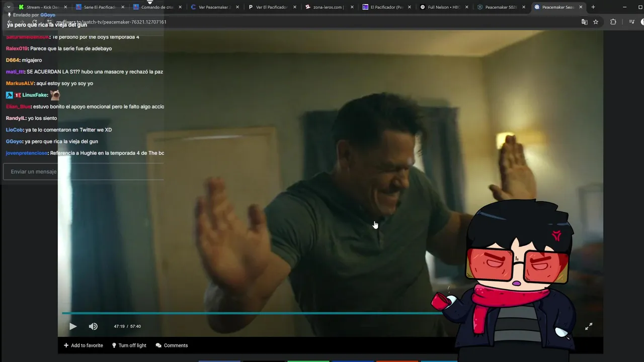Expand the tab search dropdown arrow

[8, 7]
